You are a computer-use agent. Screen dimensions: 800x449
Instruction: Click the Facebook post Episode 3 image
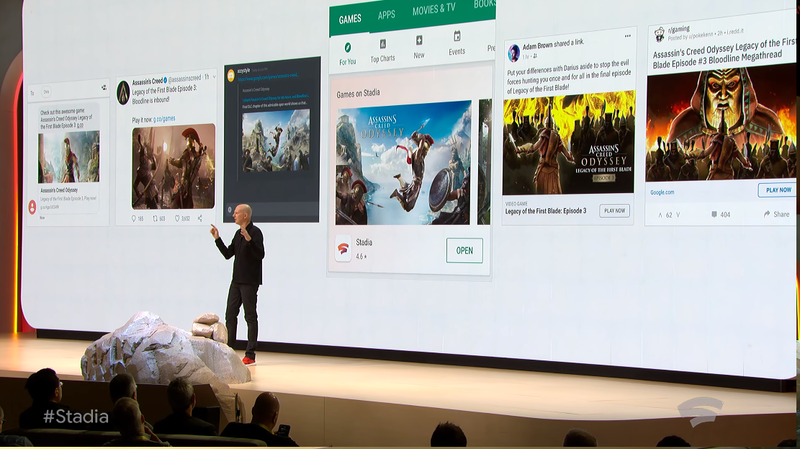tap(568, 143)
